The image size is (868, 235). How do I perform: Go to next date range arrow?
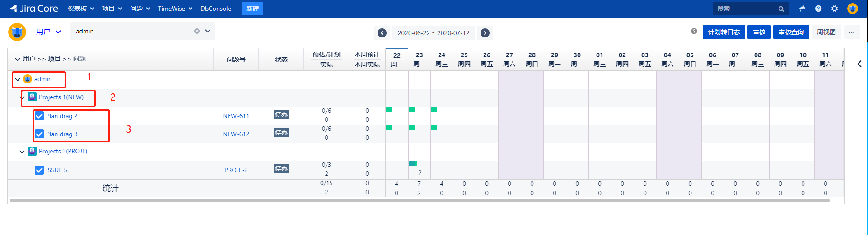click(x=485, y=33)
